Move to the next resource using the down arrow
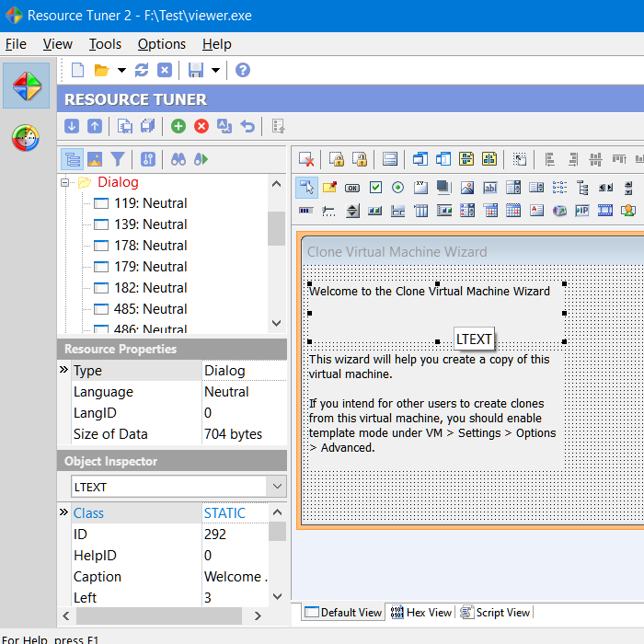Viewport: 644px width, 644px height. [x=72, y=126]
